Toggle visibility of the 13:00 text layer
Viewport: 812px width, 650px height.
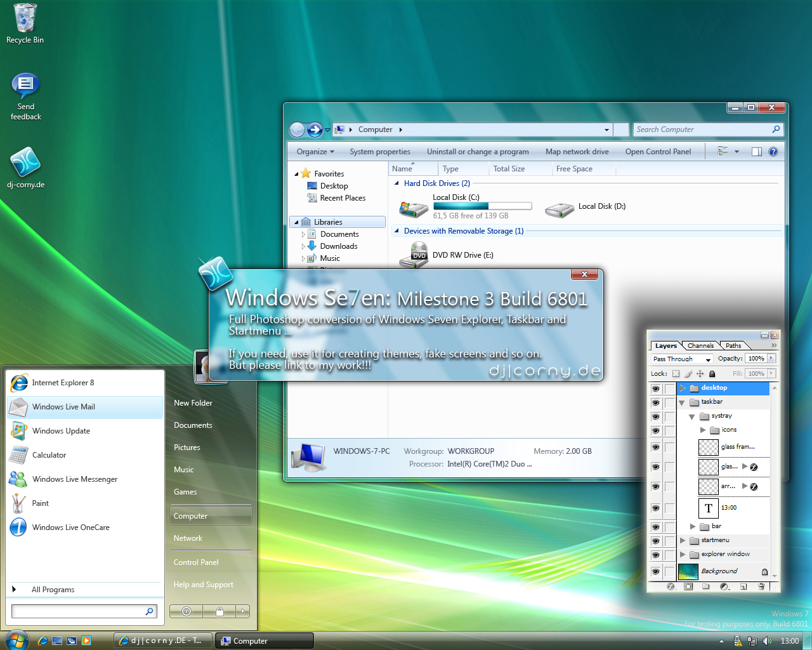coord(655,508)
